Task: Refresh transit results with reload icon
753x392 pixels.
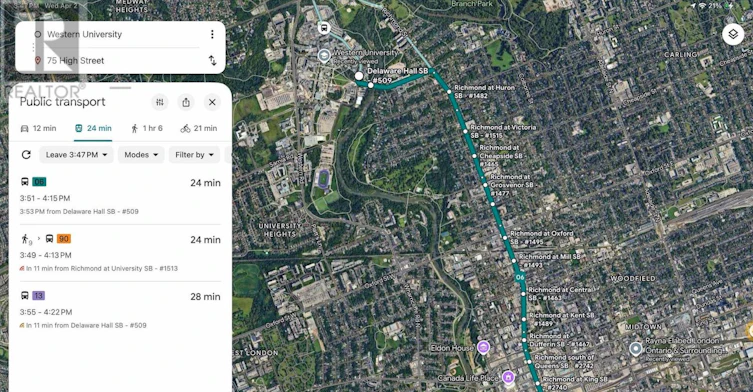Action: pos(26,155)
